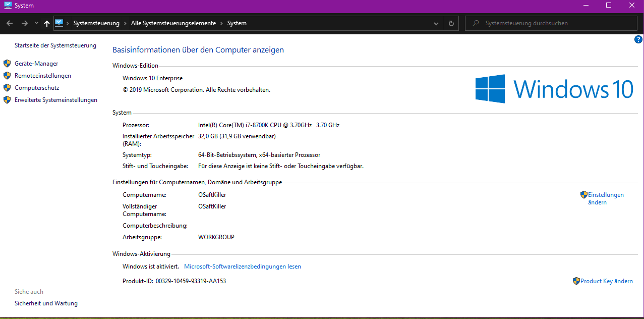644x319 pixels.
Task: Click the Stift- und Toucheingabe value text
Action: [281, 166]
